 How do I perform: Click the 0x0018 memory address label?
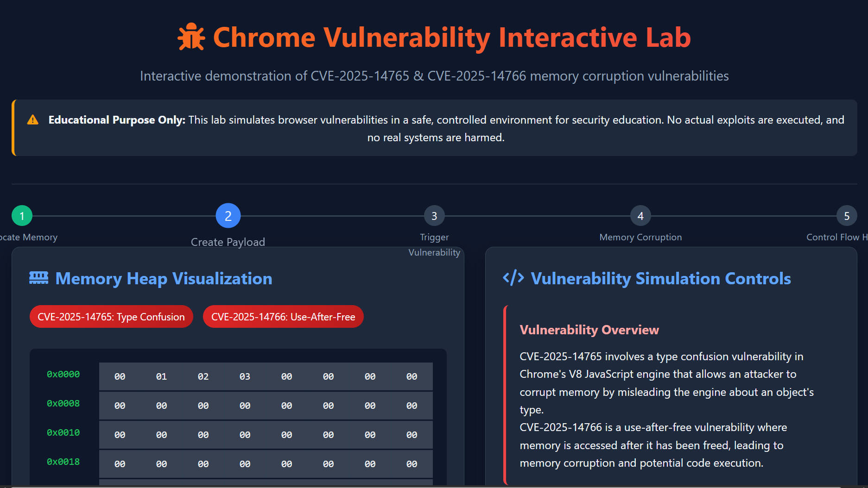[63, 462]
